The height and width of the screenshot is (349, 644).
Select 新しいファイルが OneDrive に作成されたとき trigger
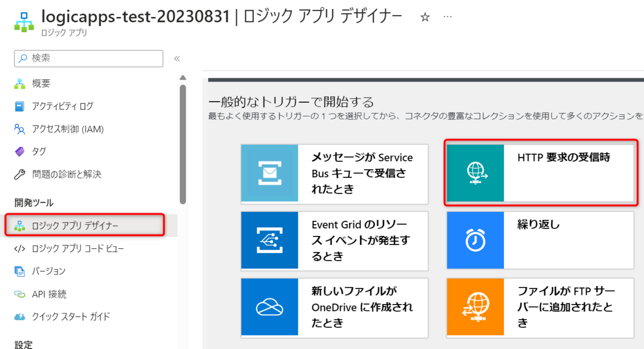[334, 308]
